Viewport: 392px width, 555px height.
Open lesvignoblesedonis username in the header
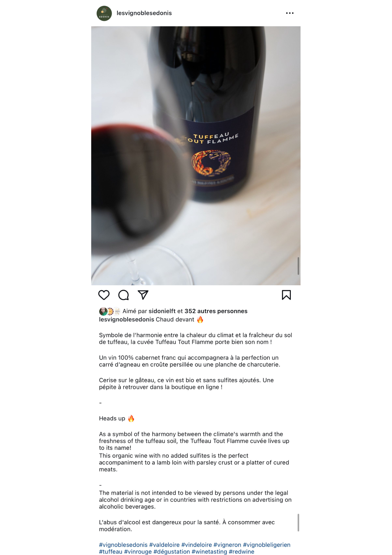click(x=144, y=13)
